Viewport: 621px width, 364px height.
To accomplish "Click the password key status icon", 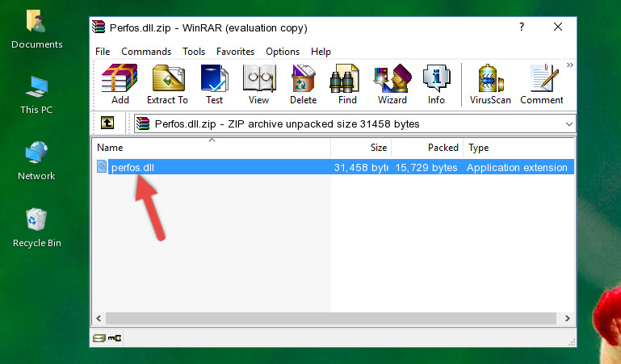I will (x=115, y=338).
